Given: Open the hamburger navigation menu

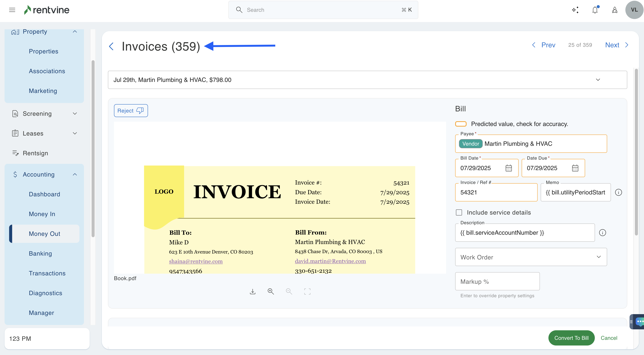Looking at the screenshot, I should (x=12, y=10).
